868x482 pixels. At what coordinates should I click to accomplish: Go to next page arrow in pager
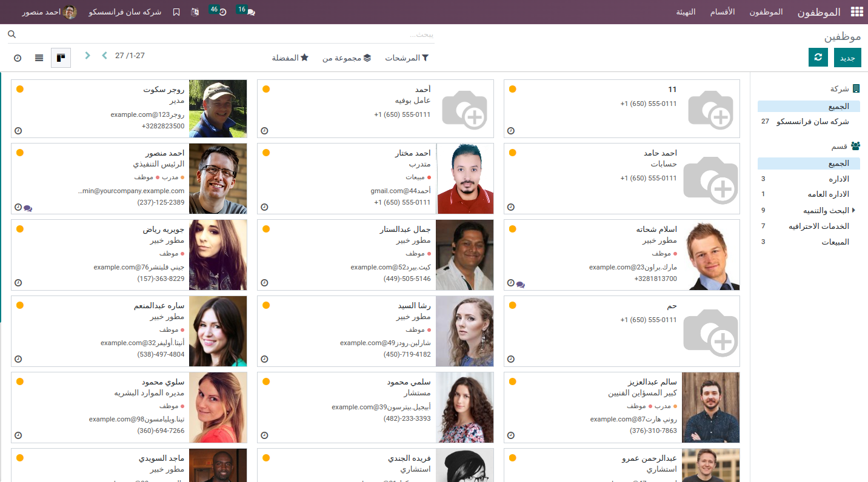pyautogui.click(x=87, y=56)
